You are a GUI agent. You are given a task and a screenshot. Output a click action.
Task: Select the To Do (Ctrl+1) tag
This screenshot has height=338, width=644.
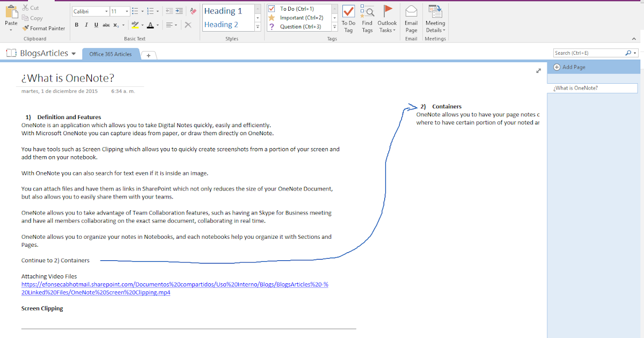coord(297,9)
